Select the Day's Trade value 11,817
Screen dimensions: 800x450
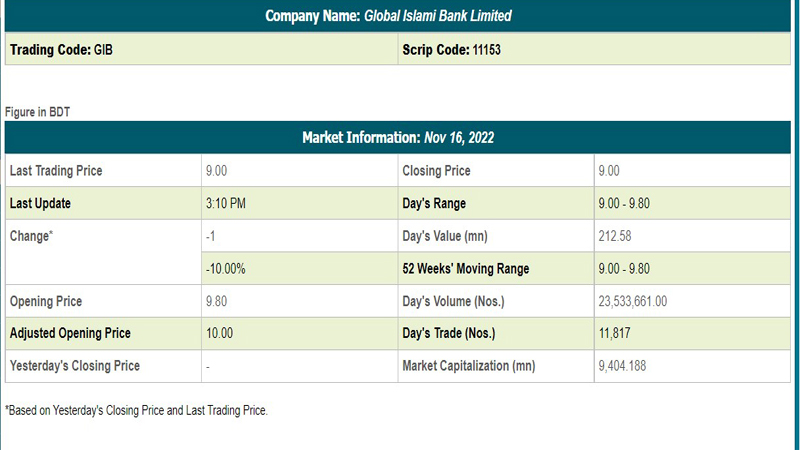click(615, 333)
